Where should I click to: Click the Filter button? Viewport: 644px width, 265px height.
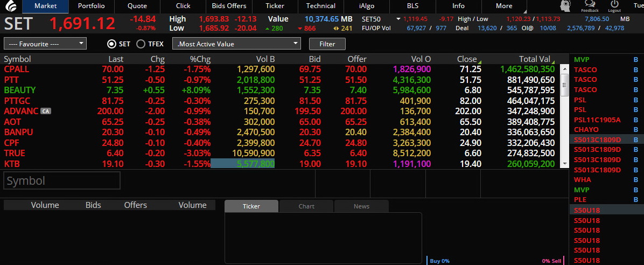(327, 44)
